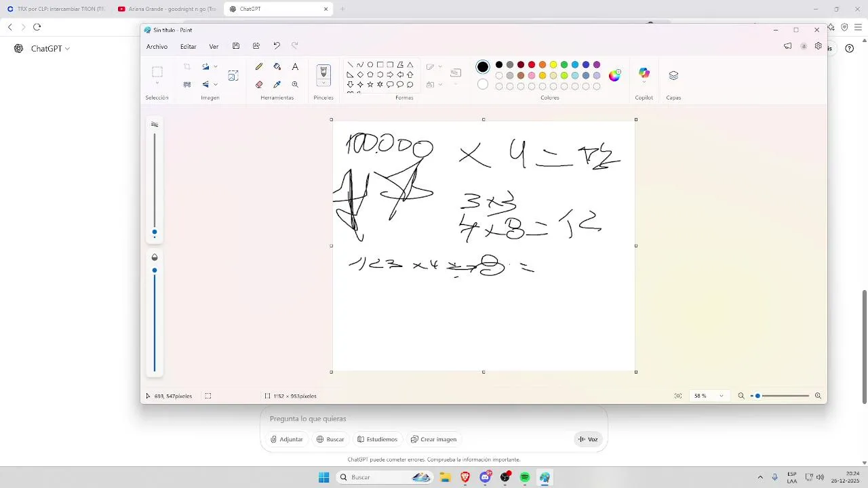Screen dimensions: 868x488
Task: Show hidden system tray icons
Action: pyautogui.click(x=760, y=477)
